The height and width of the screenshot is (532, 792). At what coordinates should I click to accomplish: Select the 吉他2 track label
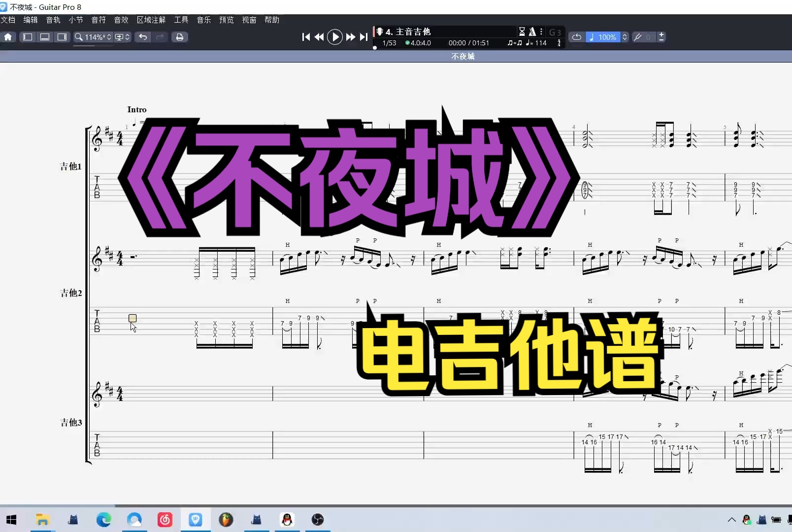[71, 293]
